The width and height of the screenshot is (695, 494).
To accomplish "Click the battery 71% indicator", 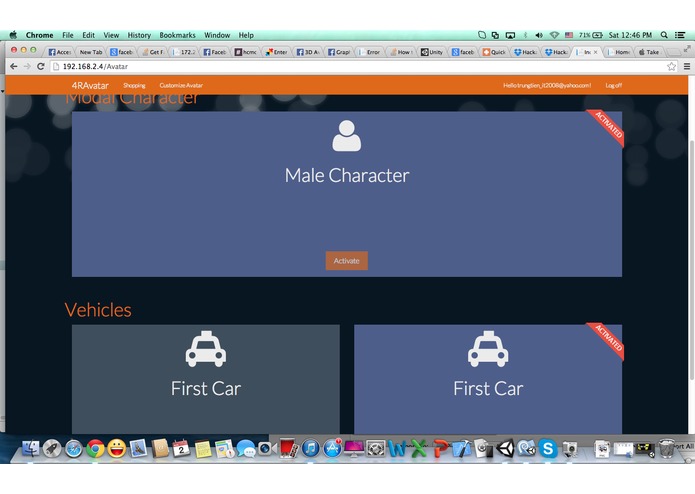I will (591, 35).
